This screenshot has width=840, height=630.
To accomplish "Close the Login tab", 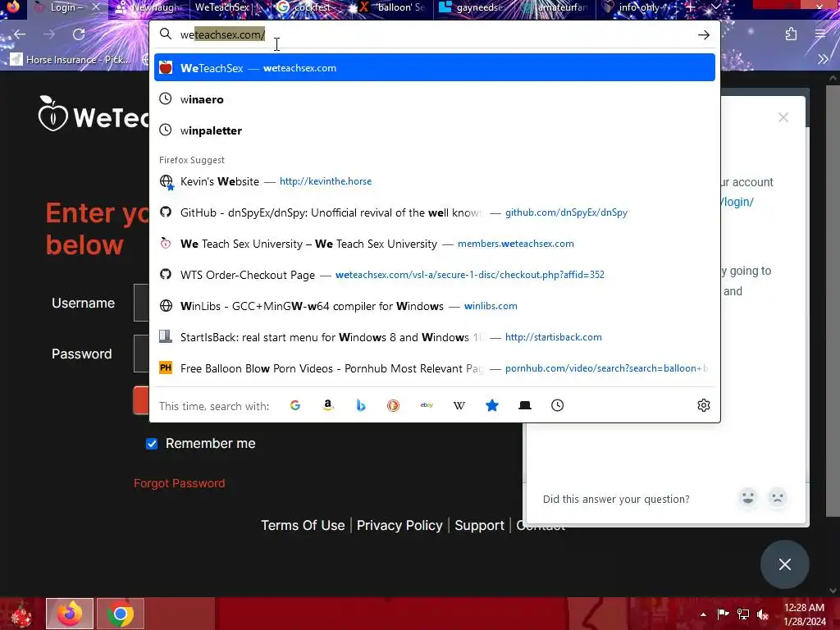I will tap(96, 7).
